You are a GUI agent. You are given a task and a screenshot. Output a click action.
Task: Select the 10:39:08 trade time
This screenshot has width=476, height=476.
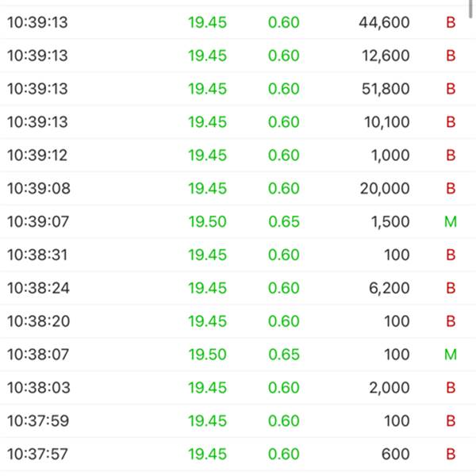37,189
